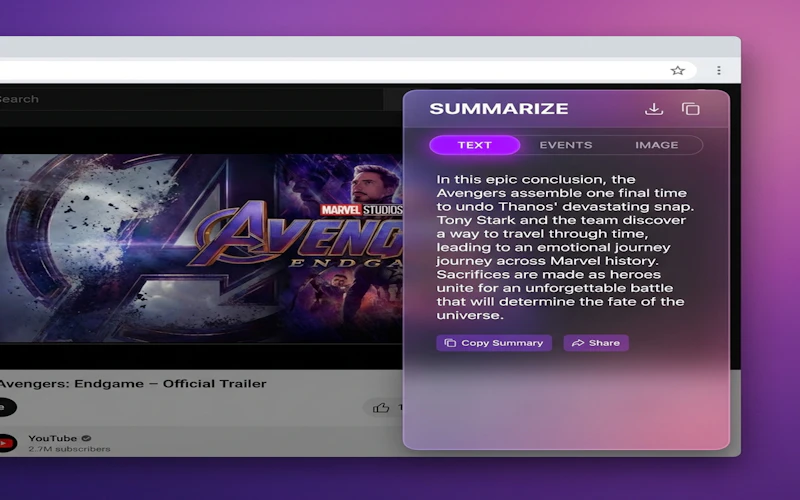The width and height of the screenshot is (800, 500).
Task: Click the SUMMARIZE panel heading
Action: pos(498,109)
